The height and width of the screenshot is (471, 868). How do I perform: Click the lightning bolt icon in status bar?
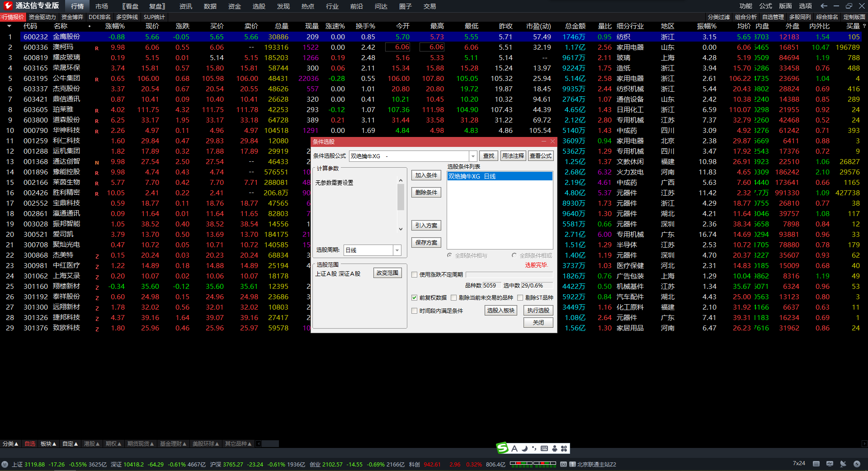pyautogui.click(x=857, y=464)
